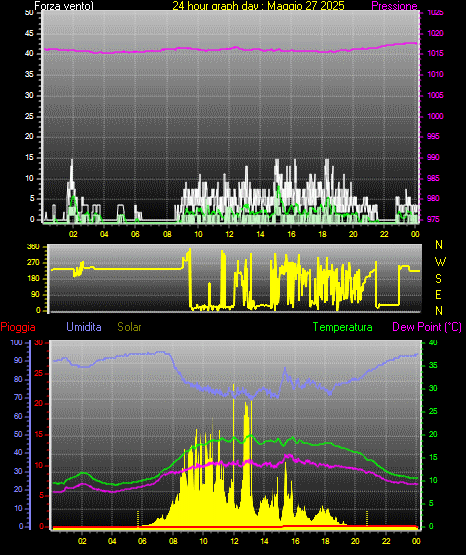Click the 12 hour tick on wind graph
The height and width of the screenshot is (555, 466).
click(229, 234)
